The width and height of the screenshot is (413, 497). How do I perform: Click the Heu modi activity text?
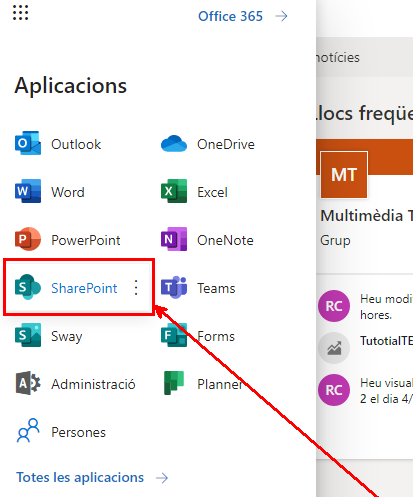(386, 307)
